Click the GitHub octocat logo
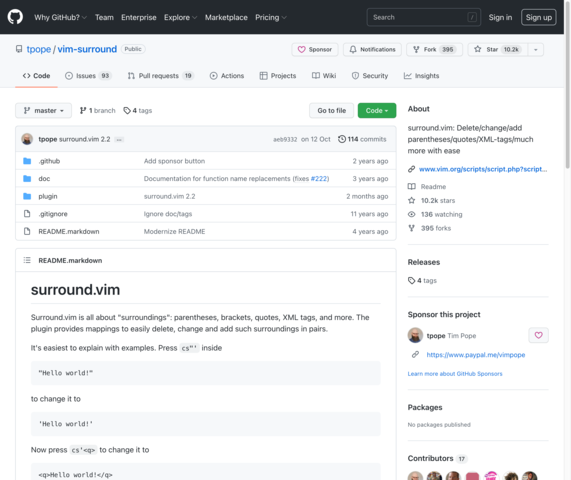 15,17
